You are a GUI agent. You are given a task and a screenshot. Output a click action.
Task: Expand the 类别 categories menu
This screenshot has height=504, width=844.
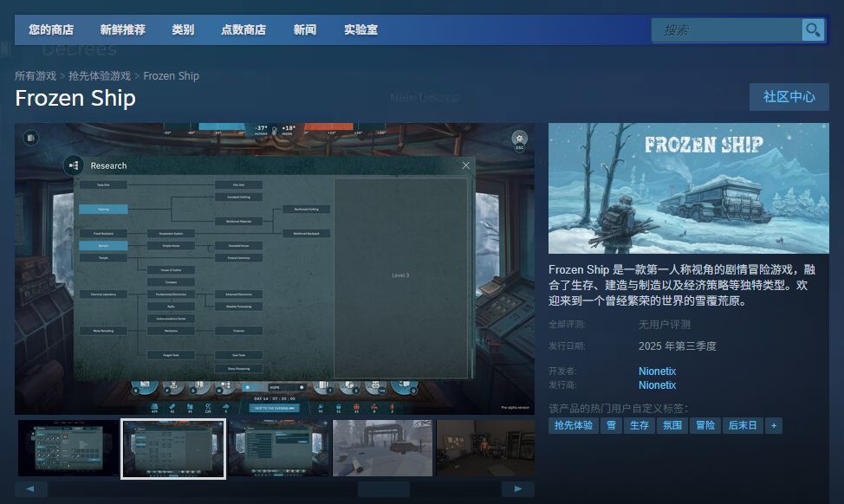(x=183, y=30)
